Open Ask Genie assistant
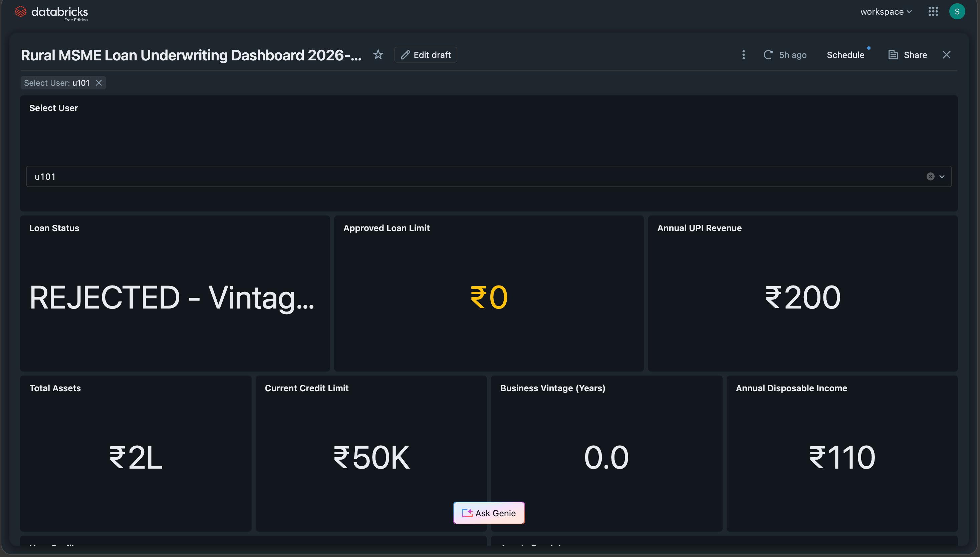Image resolution: width=980 pixels, height=557 pixels. 489,513
